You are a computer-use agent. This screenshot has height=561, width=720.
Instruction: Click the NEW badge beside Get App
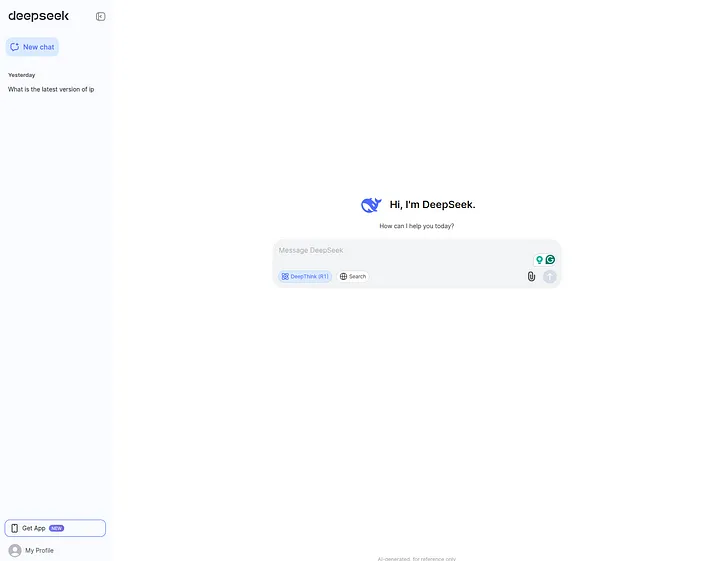tap(57, 528)
